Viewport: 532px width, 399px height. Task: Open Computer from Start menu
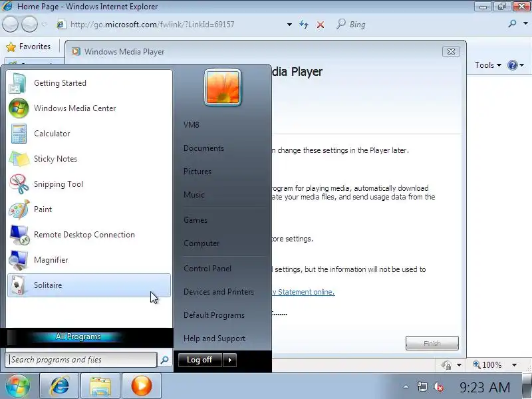[201, 243]
